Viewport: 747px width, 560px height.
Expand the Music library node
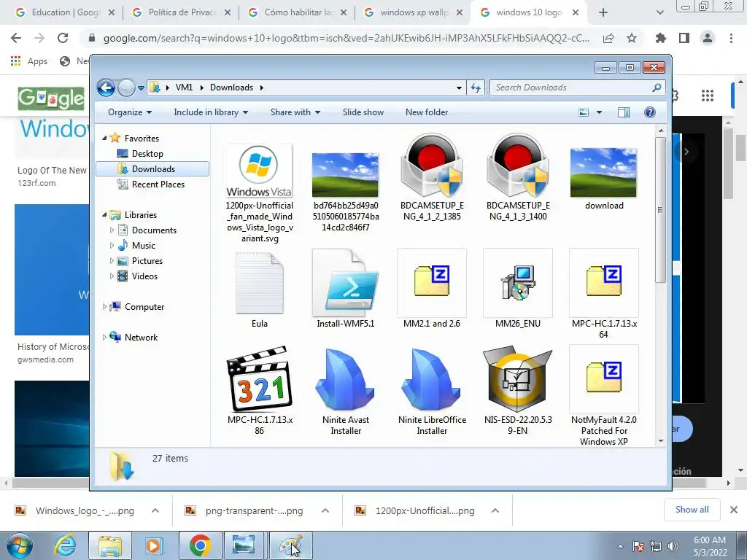coord(112,245)
